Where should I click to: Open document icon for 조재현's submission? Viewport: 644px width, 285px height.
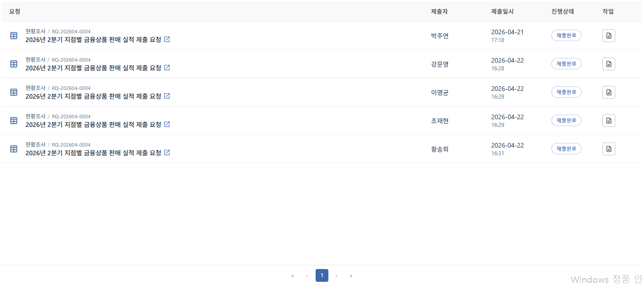(x=608, y=121)
